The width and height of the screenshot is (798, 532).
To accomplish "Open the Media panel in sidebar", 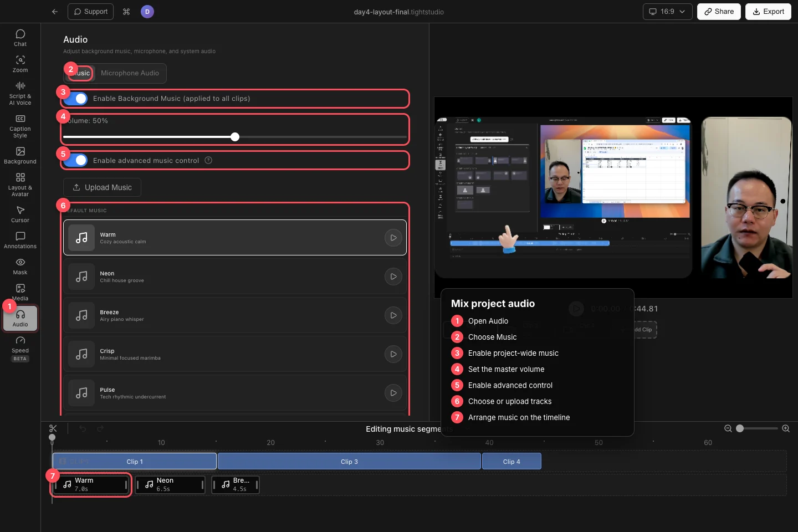I will 21,292.
